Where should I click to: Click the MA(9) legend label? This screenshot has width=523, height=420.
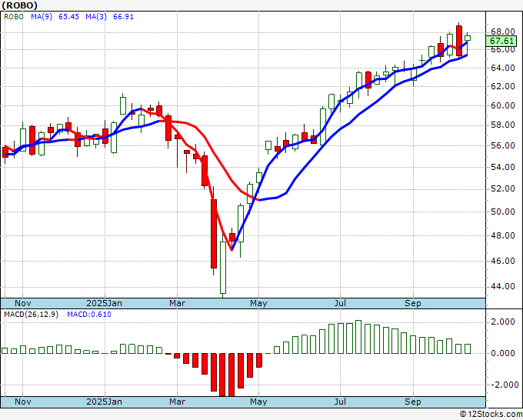click(42, 17)
